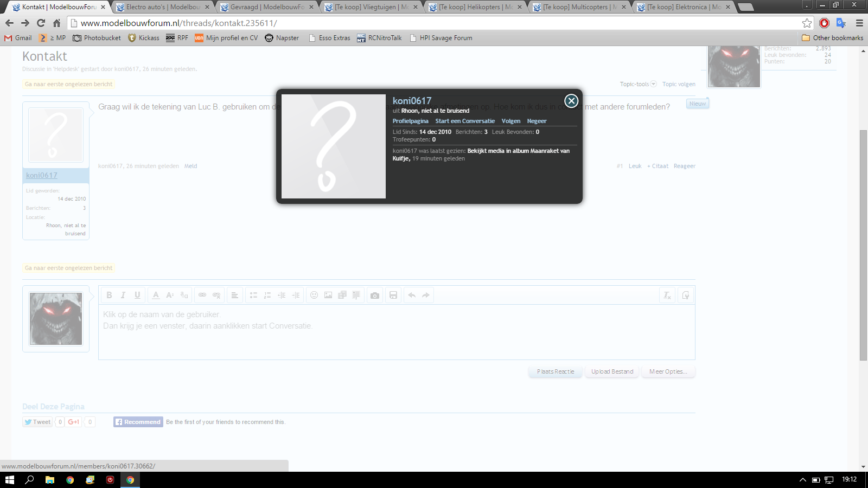Viewport: 868px width, 488px height.
Task: Open the text color picker in editor
Action: pyautogui.click(x=156, y=295)
